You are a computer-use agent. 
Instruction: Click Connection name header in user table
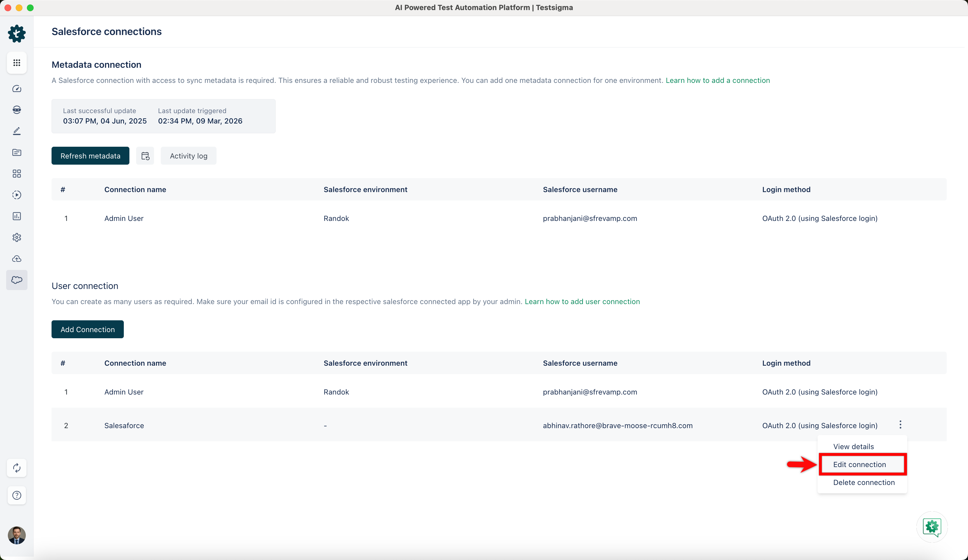(x=135, y=363)
